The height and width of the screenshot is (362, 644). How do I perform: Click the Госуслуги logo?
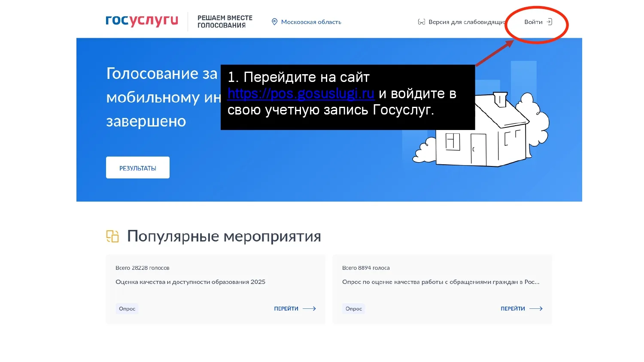(x=142, y=21)
